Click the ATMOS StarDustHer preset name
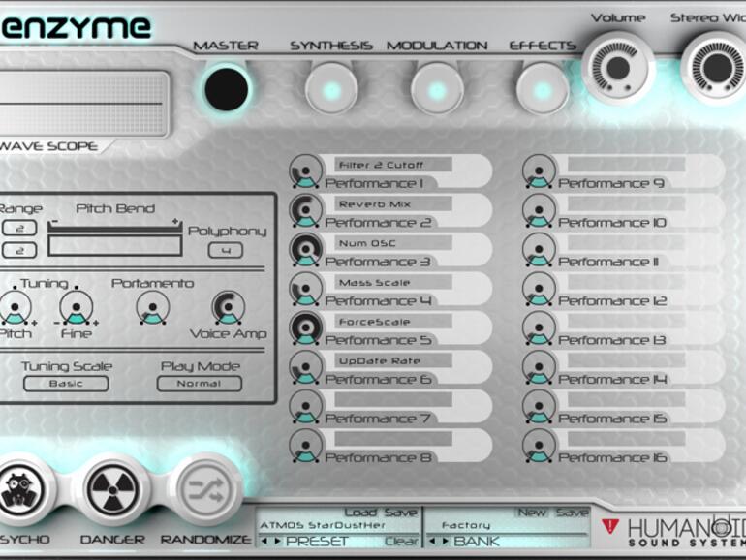Screen dimensions: 746x560 [322, 525]
